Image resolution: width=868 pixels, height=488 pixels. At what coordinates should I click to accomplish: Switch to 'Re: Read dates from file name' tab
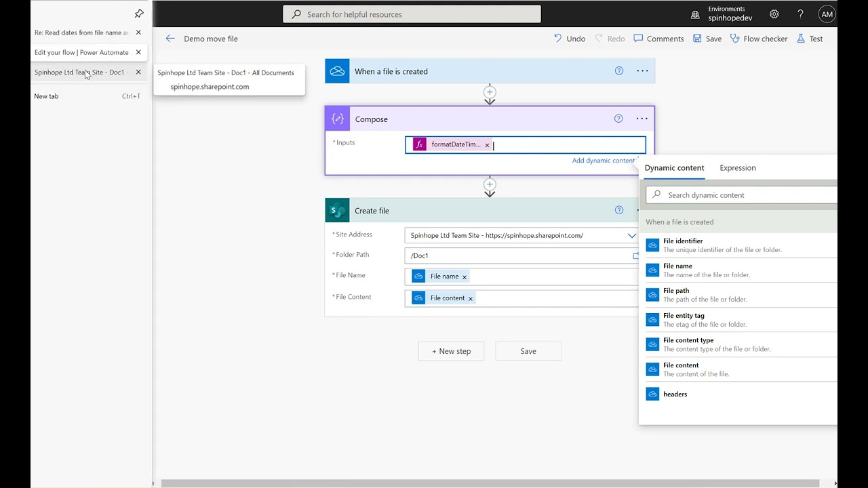[81, 33]
